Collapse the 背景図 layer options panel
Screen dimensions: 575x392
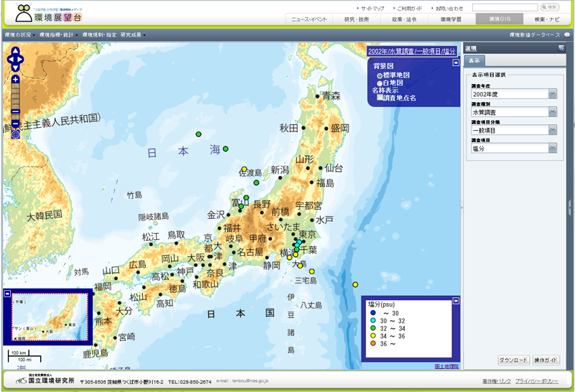(456, 63)
